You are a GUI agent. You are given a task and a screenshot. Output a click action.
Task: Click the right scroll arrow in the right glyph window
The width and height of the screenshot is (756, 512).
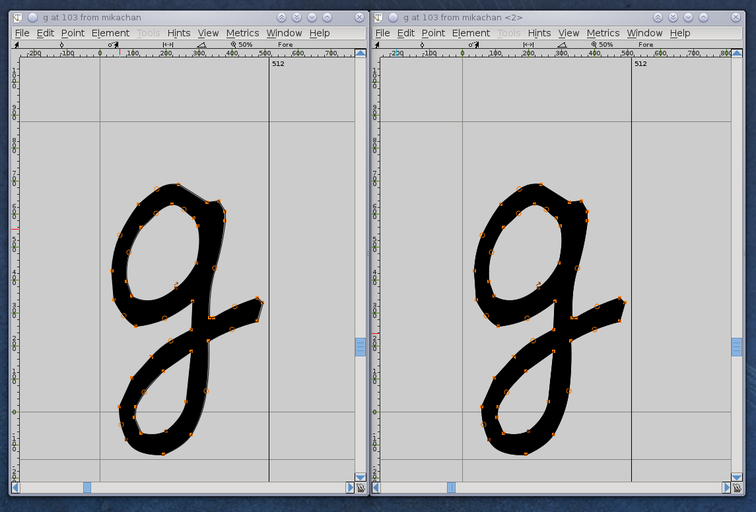[726, 487]
